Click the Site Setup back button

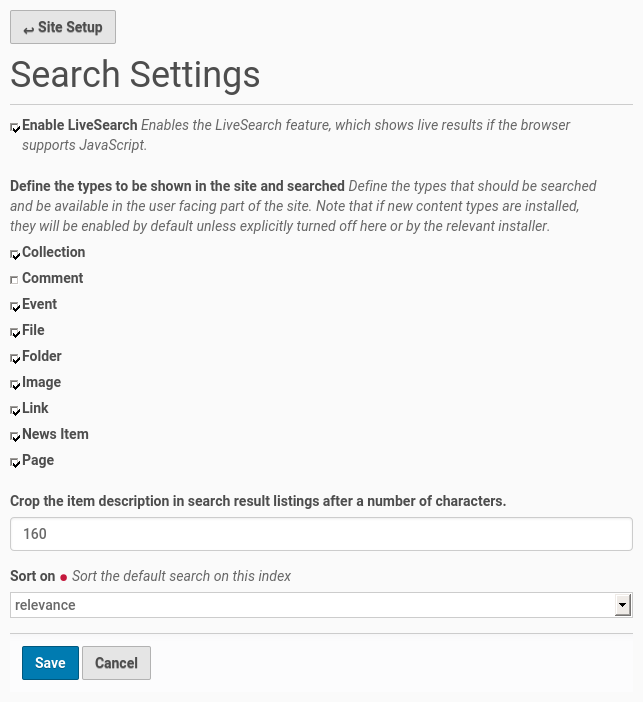click(x=63, y=27)
